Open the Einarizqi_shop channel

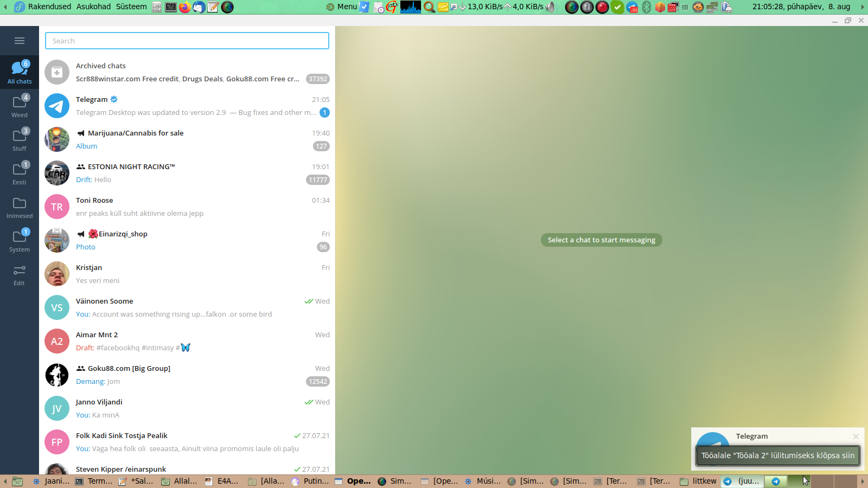click(187, 240)
